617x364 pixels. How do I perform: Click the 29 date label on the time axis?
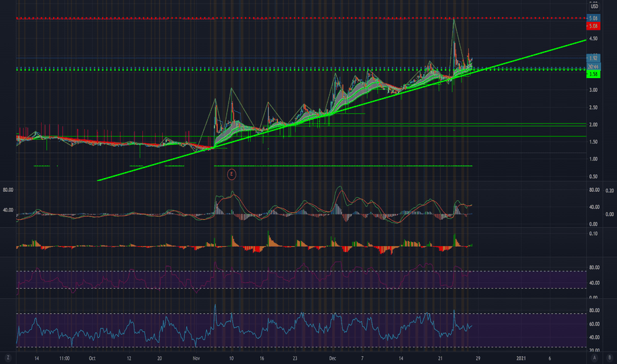tap(478, 358)
